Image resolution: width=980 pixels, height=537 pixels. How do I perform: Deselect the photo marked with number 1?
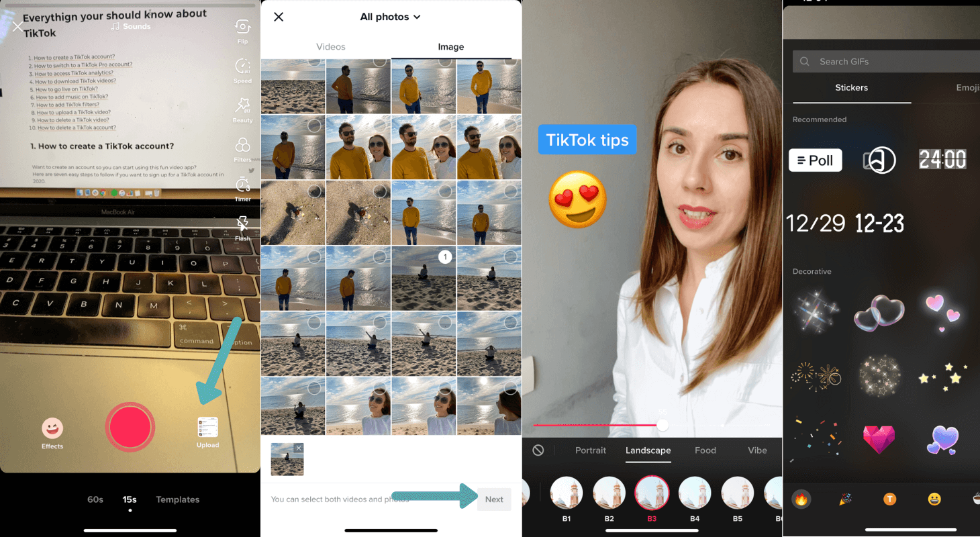[x=444, y=256]
